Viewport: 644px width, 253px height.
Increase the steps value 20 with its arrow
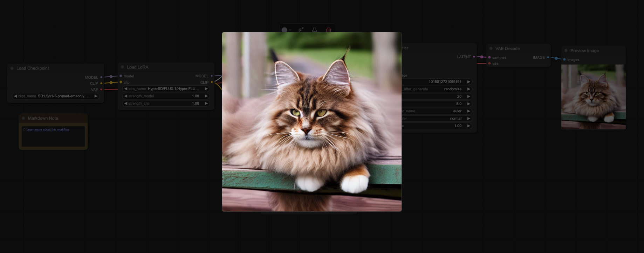[x=468, y=97]
